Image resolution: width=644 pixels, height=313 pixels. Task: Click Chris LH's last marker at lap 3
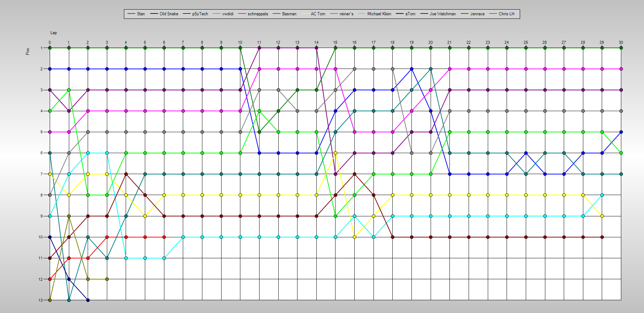click(x=107, y=279)
